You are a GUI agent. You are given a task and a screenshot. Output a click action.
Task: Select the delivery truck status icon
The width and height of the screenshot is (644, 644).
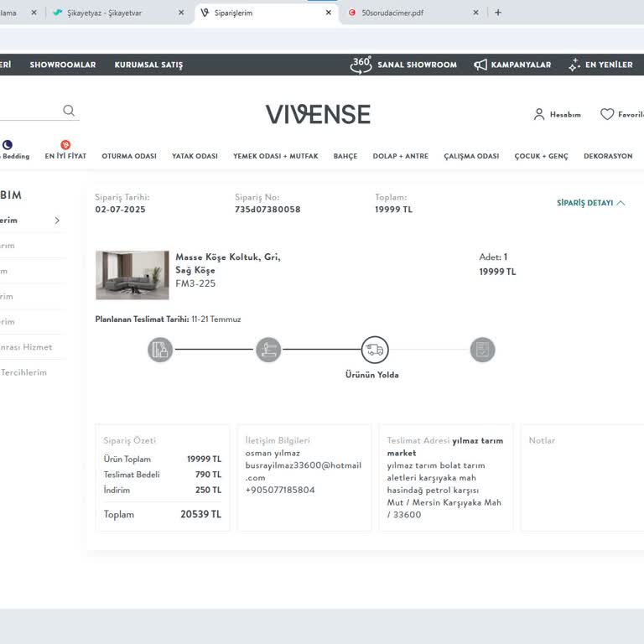(x=375, y=350)
